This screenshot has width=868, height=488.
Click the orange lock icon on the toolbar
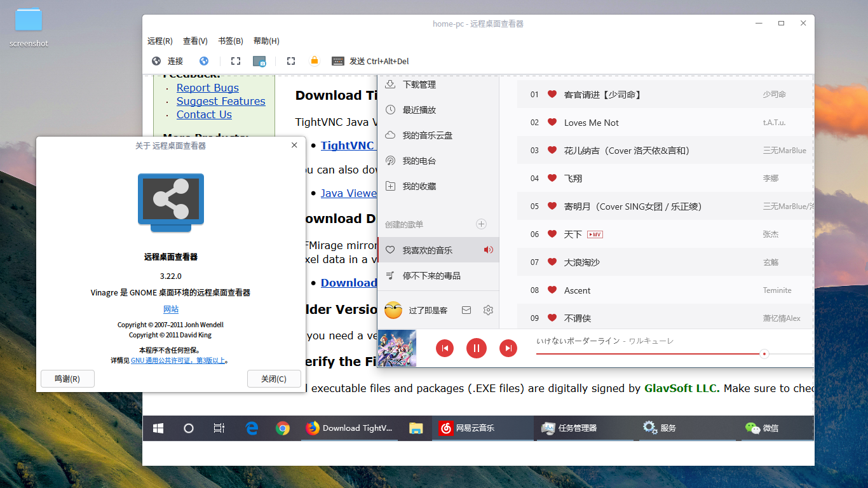pos(314,60)
